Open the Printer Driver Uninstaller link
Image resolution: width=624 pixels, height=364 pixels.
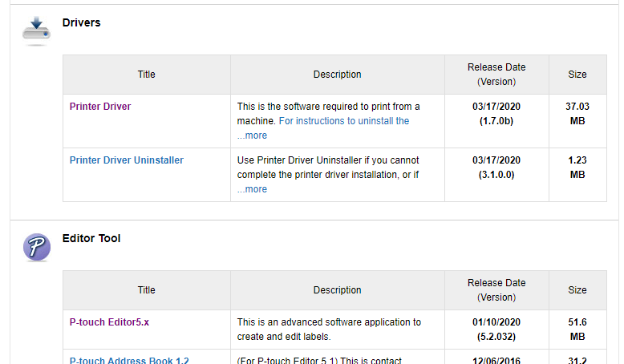point(126,160)
